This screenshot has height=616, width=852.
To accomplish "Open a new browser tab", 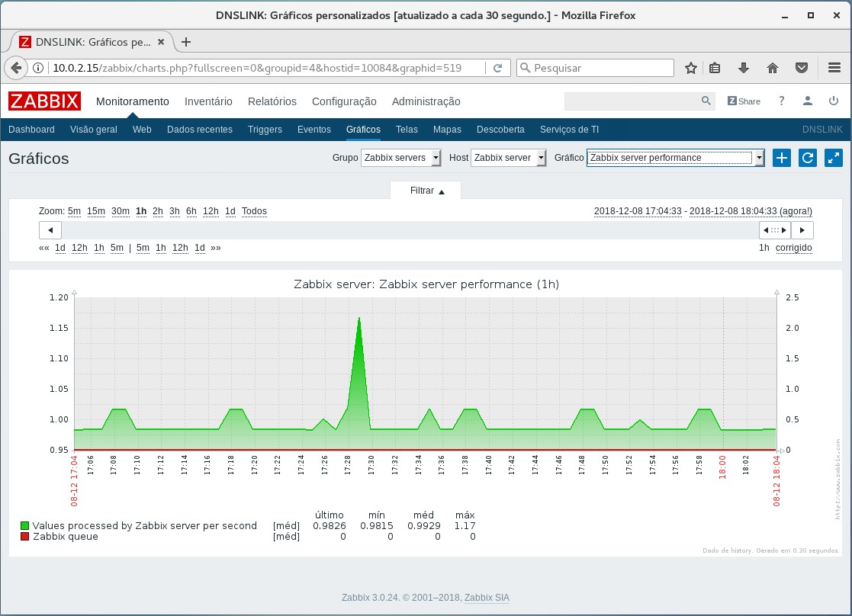I will (x=186, y=42).
